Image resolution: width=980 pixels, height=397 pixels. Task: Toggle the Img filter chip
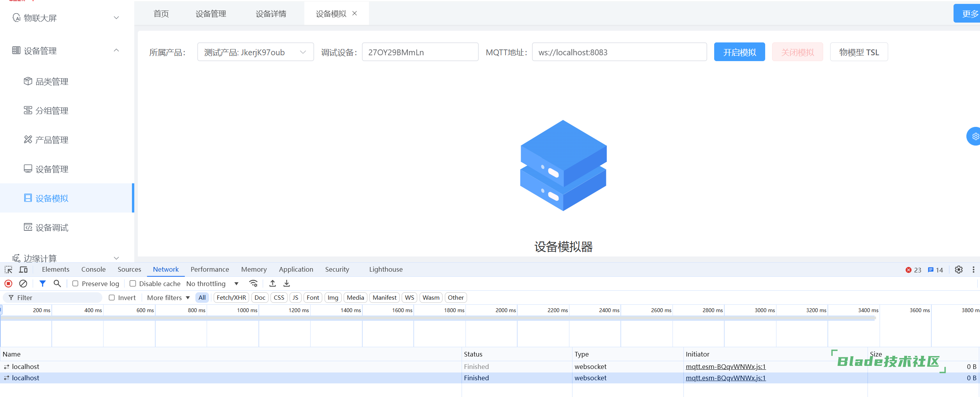[333, 297]
